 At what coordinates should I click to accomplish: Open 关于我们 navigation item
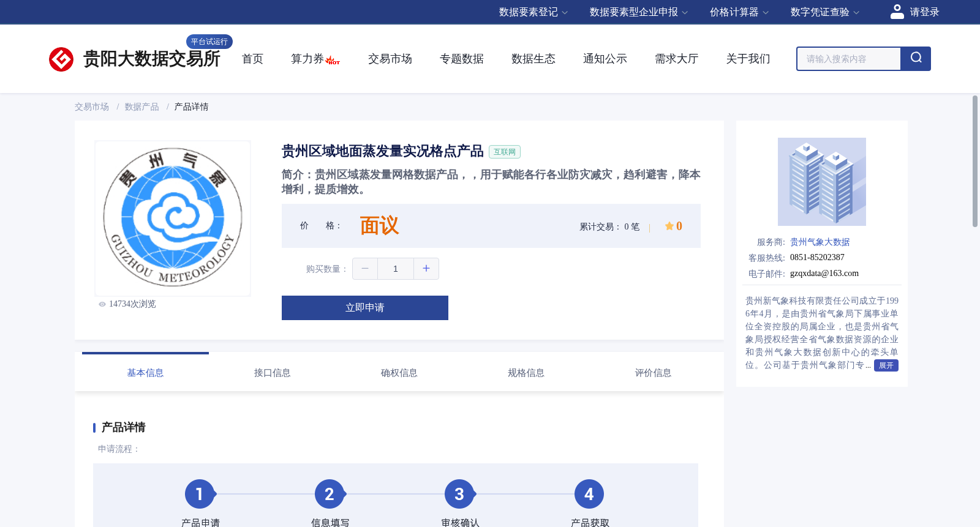748,59
